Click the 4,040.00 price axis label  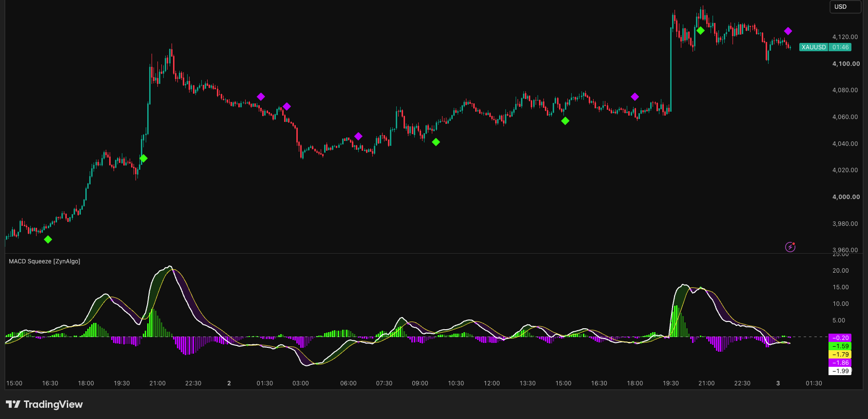pos(845,144)
